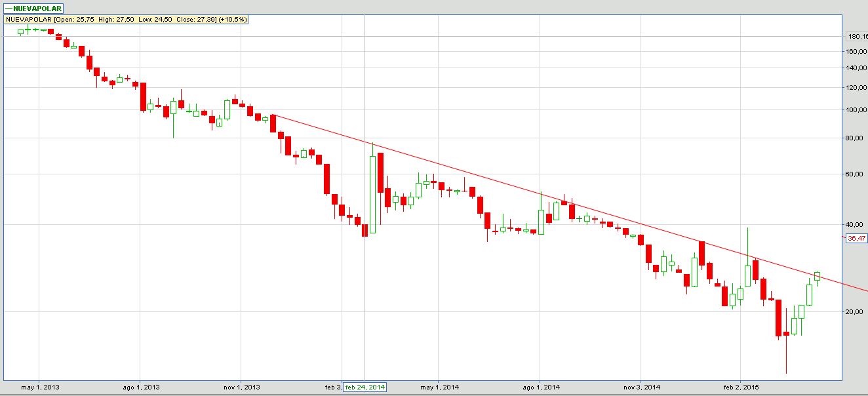This screenshot has height=396, width=868.
Task: Click the feb 2, 2015 date label
Action: click(x=741, y=387)
